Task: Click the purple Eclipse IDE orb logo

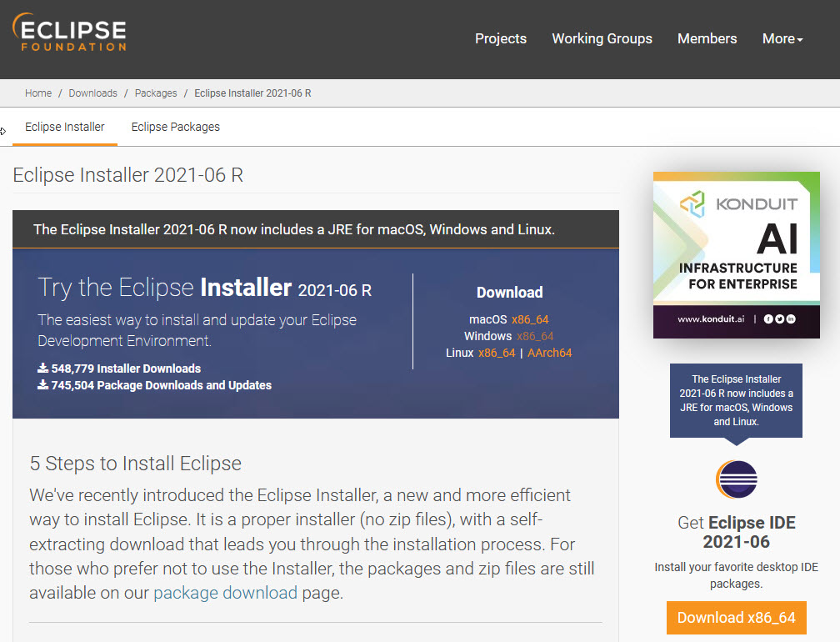Action: point(736,479)
